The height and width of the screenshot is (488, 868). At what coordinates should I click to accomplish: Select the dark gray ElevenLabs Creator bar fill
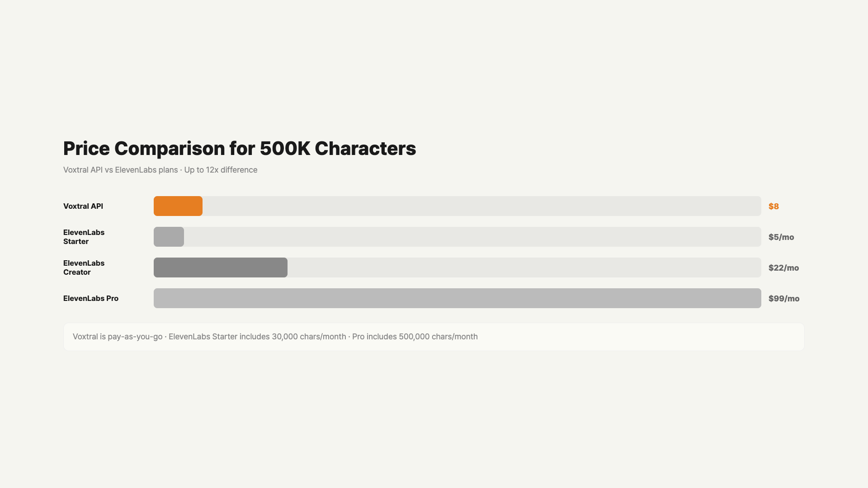pyautogui.click(x=221, y=267)
